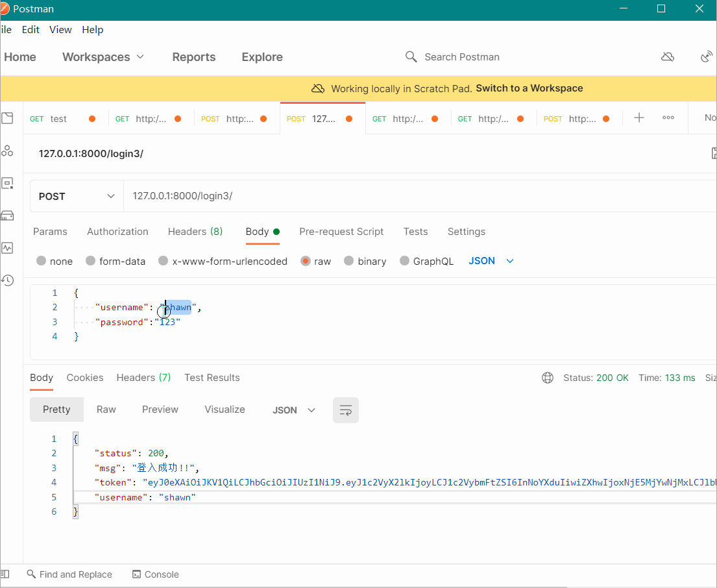Click the Switch to a Workspace link
The height and width of the screenshot is (588, 717).
(x=529, y=88)
